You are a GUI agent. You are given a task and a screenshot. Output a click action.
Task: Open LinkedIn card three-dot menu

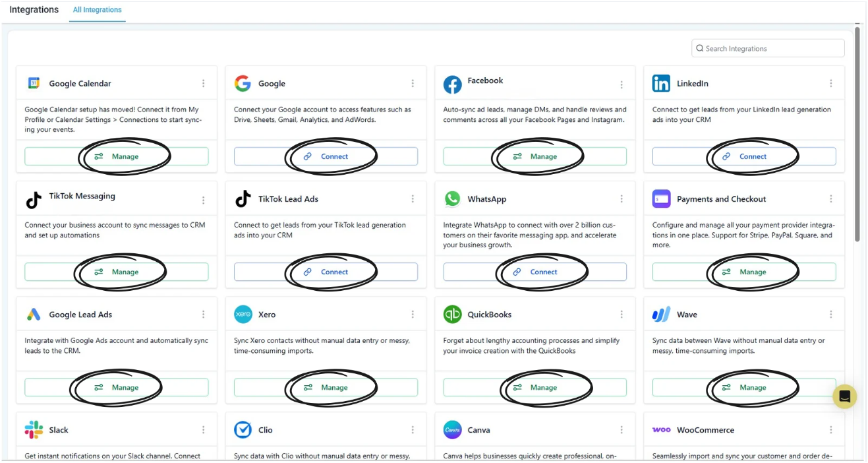click(831, 84)
